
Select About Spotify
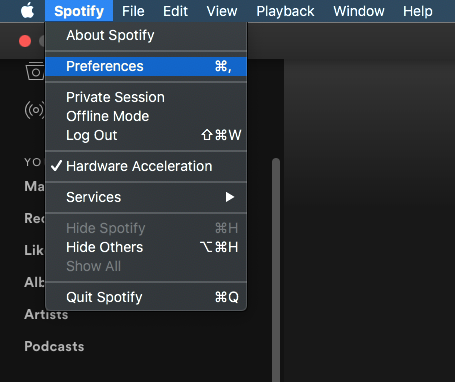146,35
